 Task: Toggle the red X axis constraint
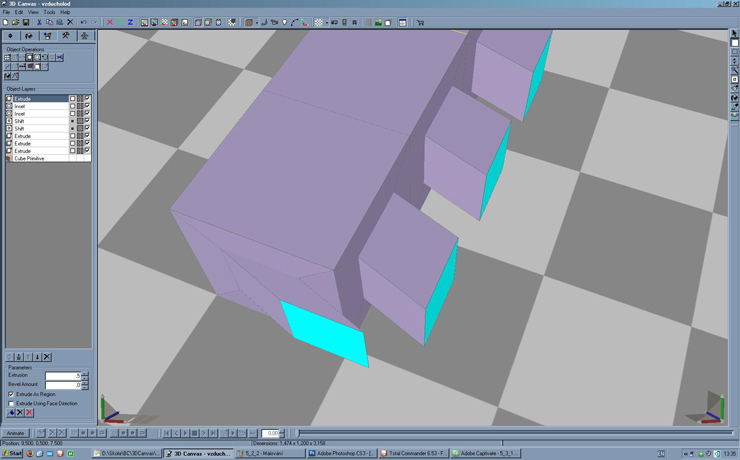point(109,22)
